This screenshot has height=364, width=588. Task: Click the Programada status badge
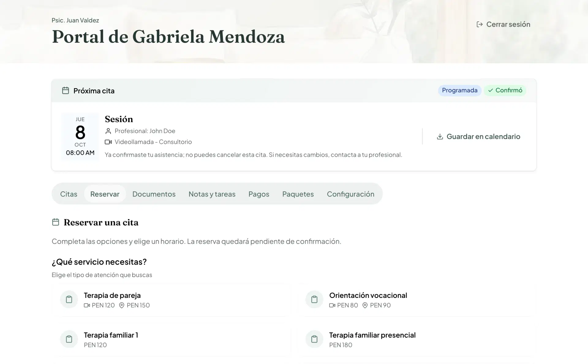(459, 90)
